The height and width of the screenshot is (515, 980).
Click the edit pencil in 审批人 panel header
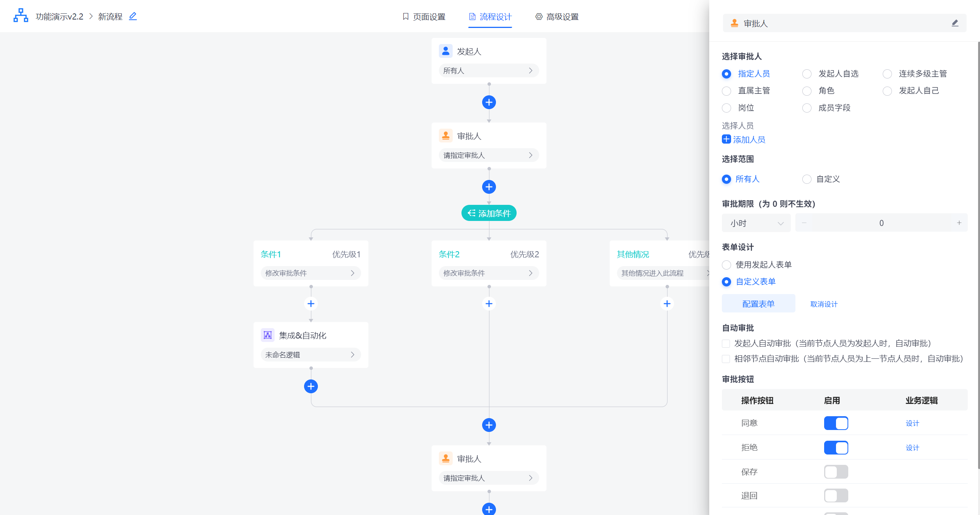coord(955,23)
